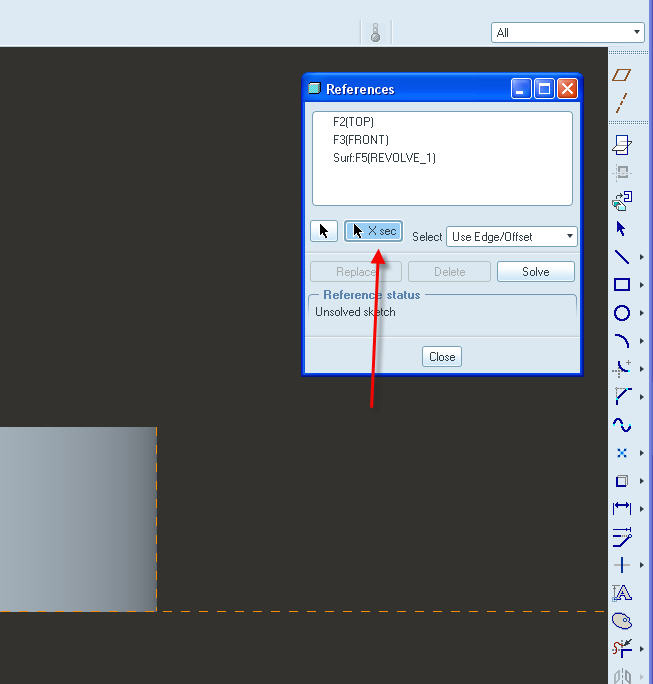Select the Circle sketch tool
This screenshot has height=684, width=653.
pyautogui.click(x=622, y=313)
